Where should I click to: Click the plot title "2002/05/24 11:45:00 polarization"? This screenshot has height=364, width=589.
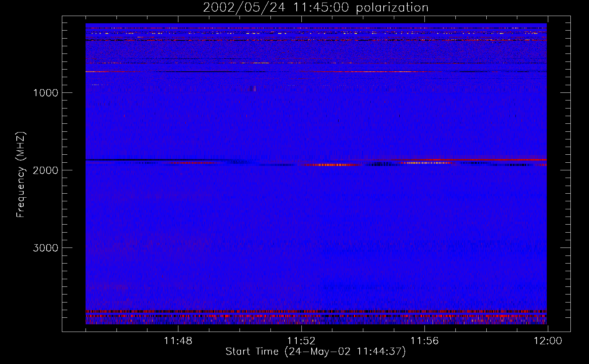pyautogui.click(x=315, y=8)
